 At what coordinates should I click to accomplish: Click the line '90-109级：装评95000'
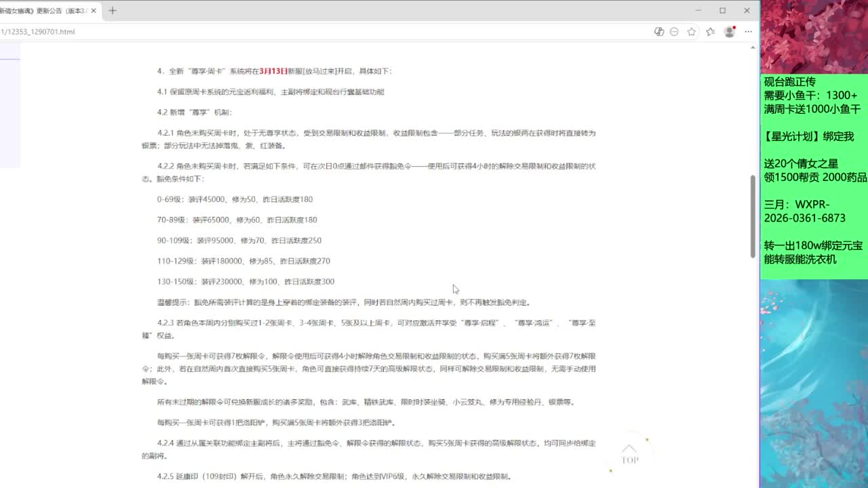coord(239,241)
